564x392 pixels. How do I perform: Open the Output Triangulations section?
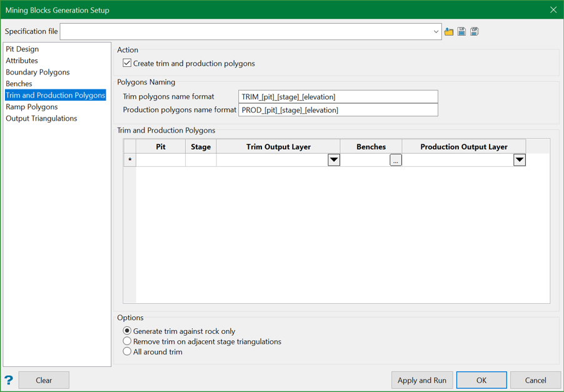(x=41, y=118)
